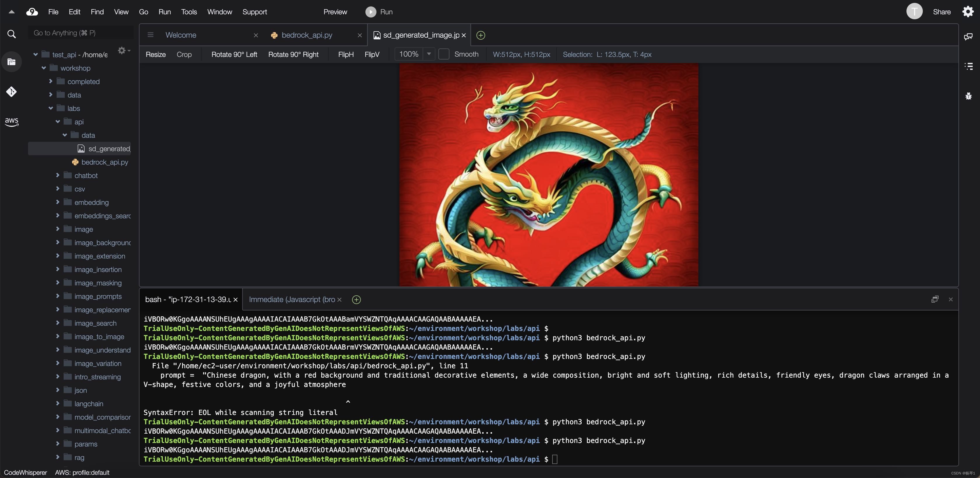Image resolution: width=980 pixels, height=478 pixels.
Task: Click the AWS CodeWhisperer status bar icon
Action: 25,472
